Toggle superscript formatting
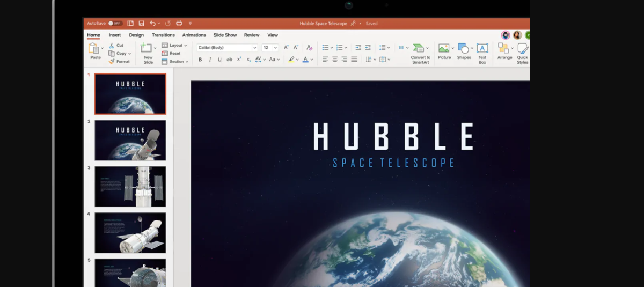This screenshot has height=287, width=644. pyautogui.click(x=239, y=60)
